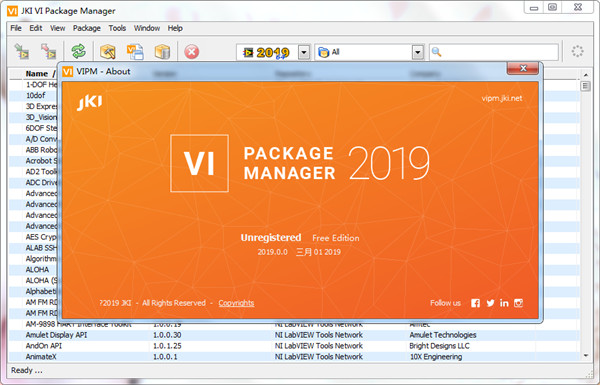Select the AndOn API package row
Image resolution: width=600 pixels, height=385 pixels.
tap(293, 346)
